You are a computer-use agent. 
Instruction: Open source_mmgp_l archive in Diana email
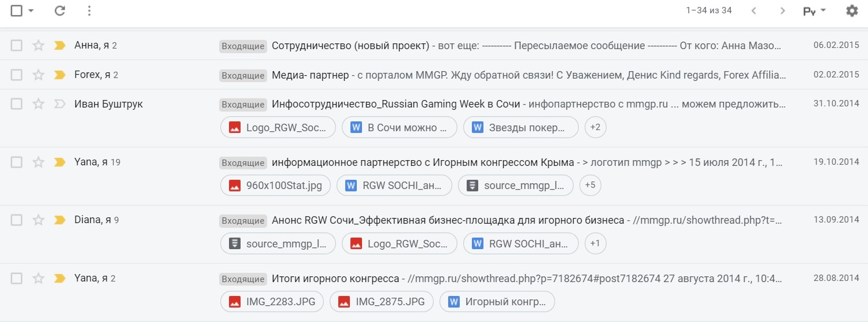[278, 243]
